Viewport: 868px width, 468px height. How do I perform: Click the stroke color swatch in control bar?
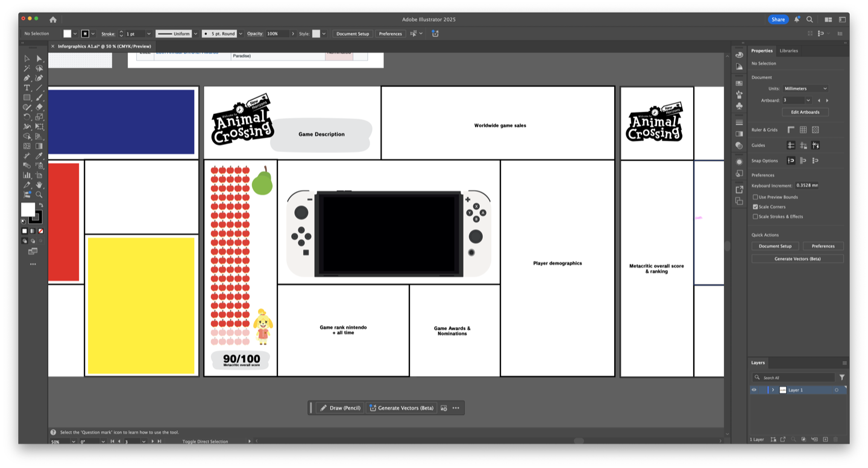click(x=86, y=34)
